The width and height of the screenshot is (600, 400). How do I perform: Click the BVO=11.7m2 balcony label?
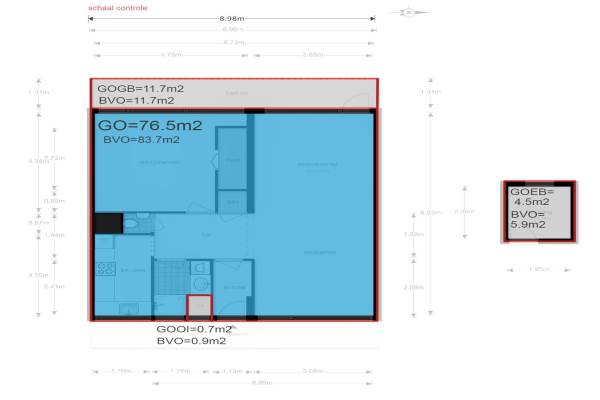[x=135, y=100]
